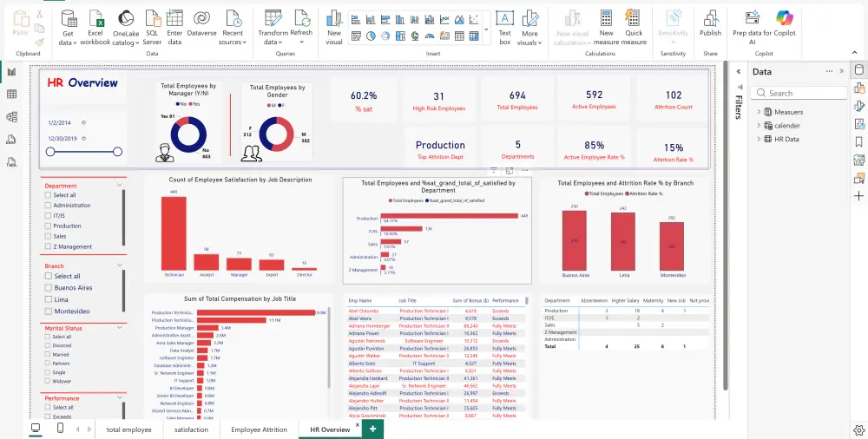Open more options in the Data pane header

(x=829, y=71)
